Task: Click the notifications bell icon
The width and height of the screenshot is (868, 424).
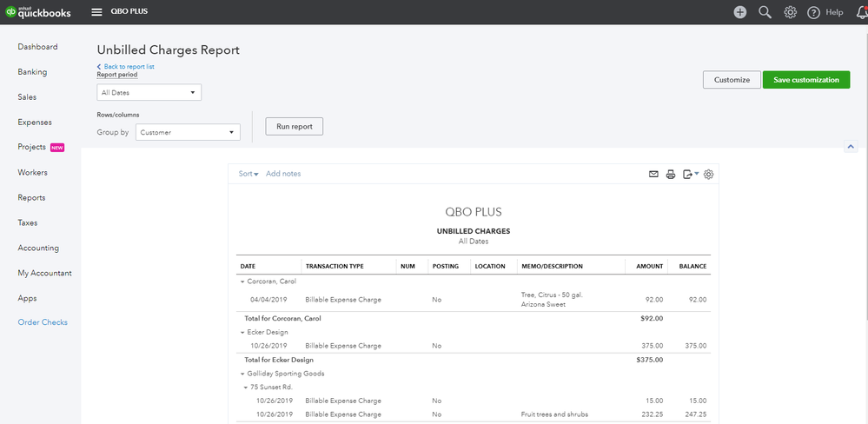Action: point(858,12)
